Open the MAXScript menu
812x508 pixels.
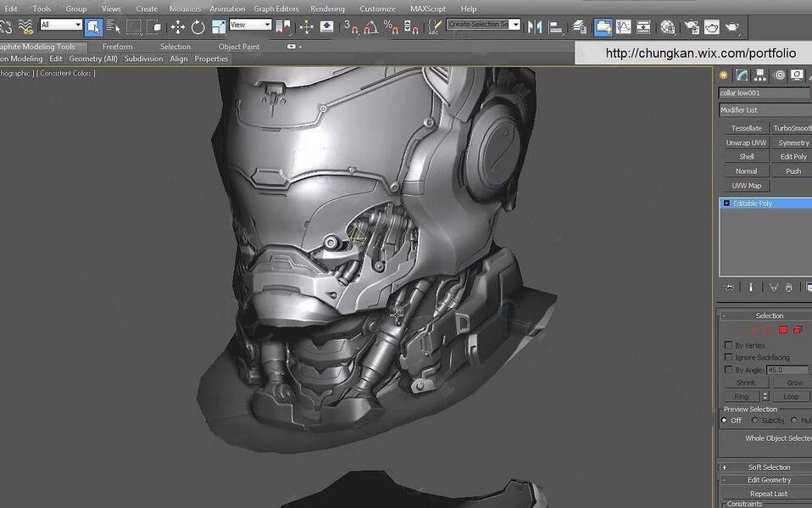click(x=428, y=8)
